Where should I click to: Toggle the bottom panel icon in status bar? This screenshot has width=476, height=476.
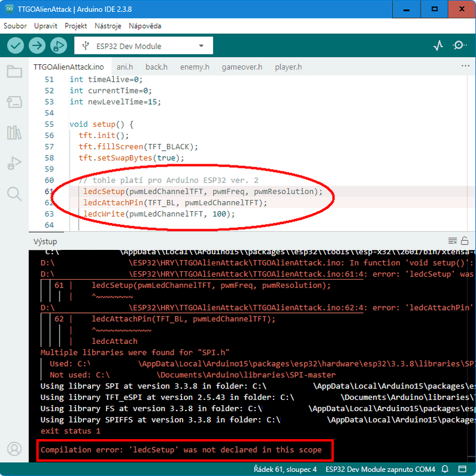462,469
